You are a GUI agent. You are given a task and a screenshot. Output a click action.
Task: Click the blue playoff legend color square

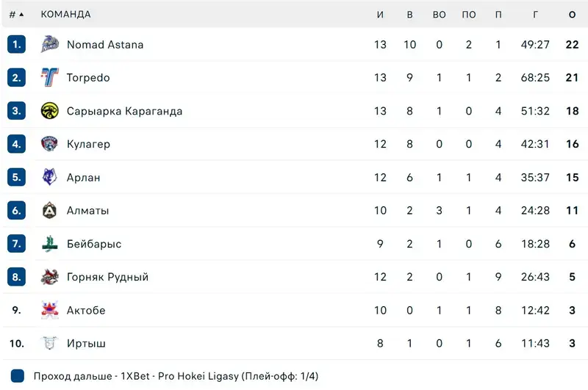[18, 376]
